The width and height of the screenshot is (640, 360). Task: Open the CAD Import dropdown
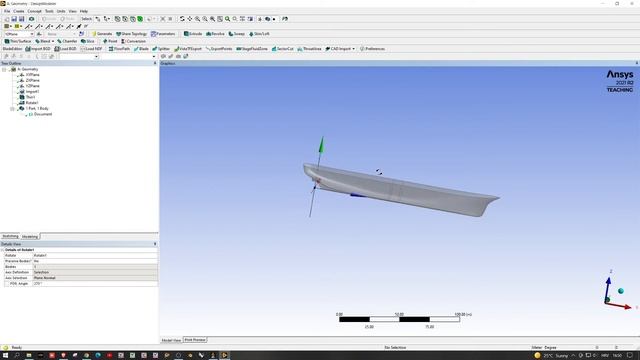[x=340, y=49]
